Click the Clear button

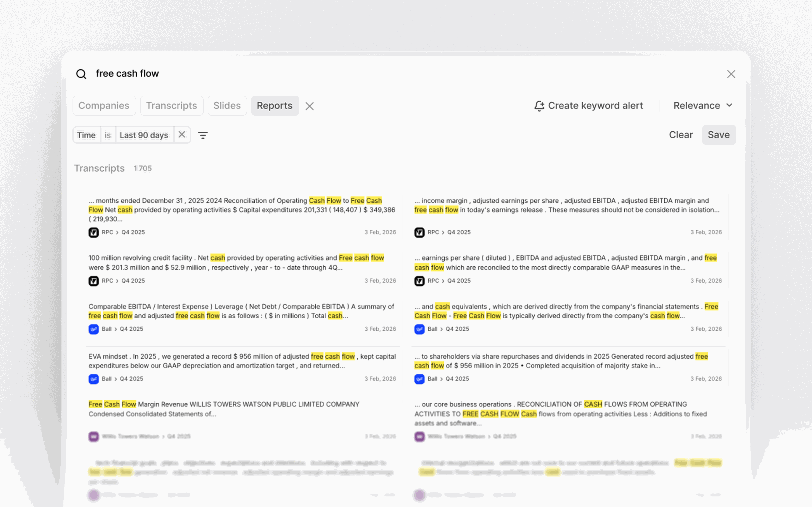(680, 135)
